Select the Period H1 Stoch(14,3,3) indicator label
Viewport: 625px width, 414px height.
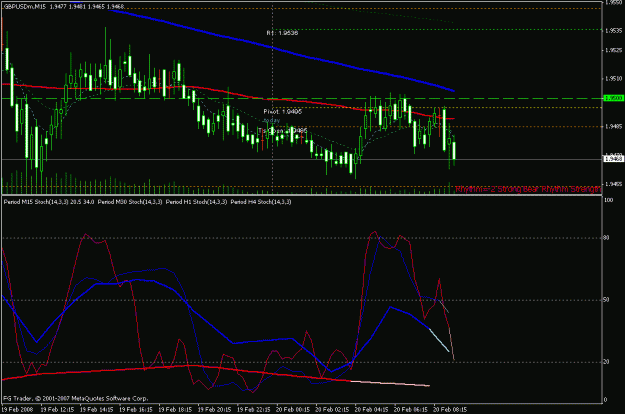point(197,202)
